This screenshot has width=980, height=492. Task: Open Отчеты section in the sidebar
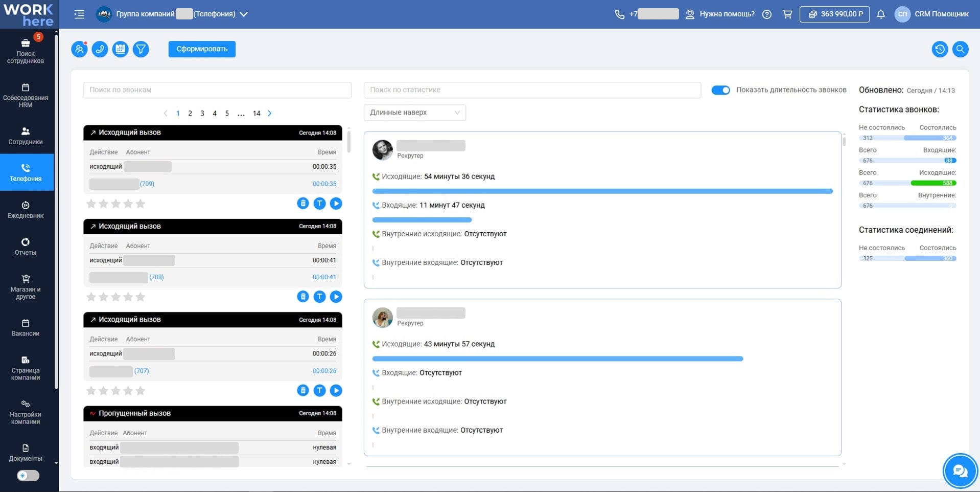click(26, 246)
